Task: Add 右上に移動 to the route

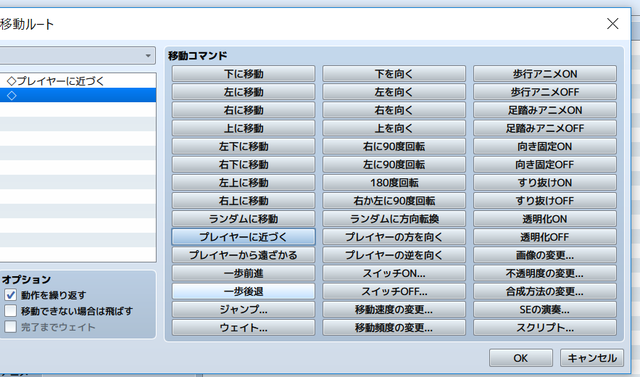Action: pyautogui.click(x=243, y=201)
